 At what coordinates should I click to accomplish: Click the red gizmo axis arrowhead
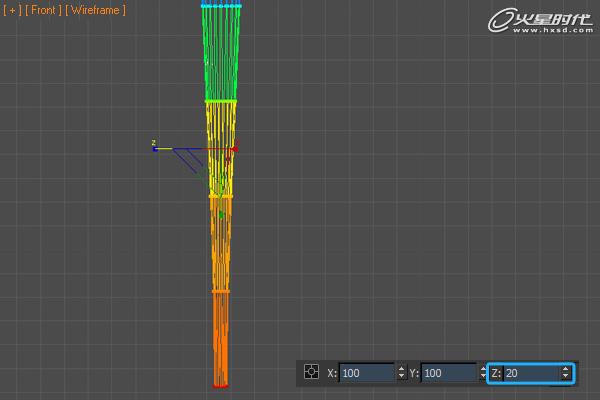pos(234,149)
